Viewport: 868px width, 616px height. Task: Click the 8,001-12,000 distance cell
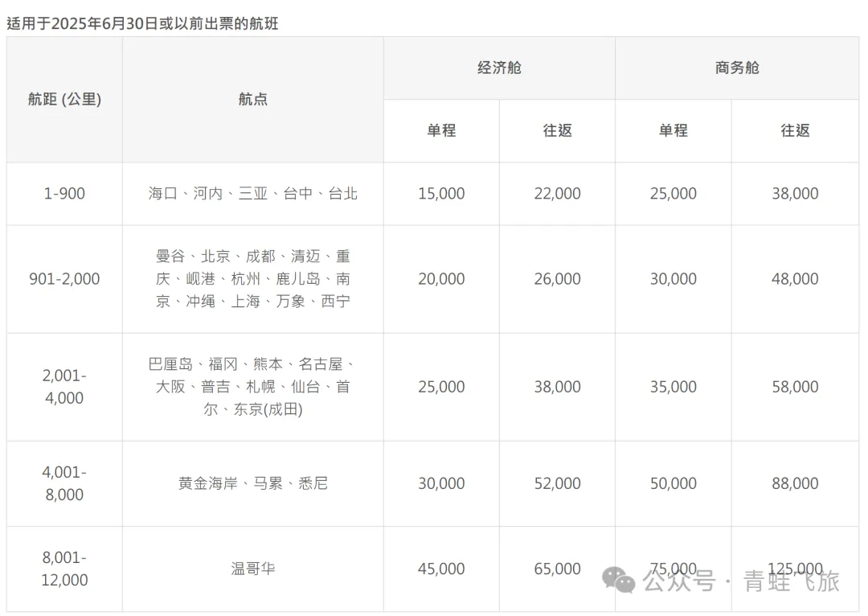coord(64,569)
